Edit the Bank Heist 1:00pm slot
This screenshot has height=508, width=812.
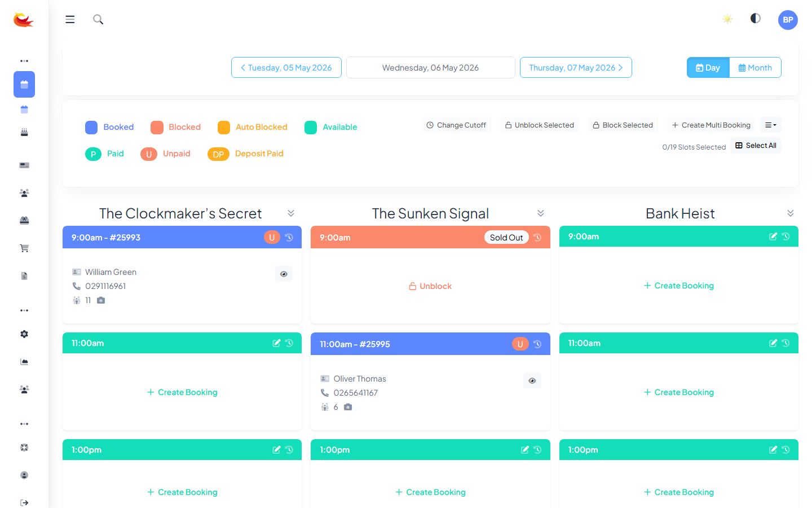tap(773, 450)
